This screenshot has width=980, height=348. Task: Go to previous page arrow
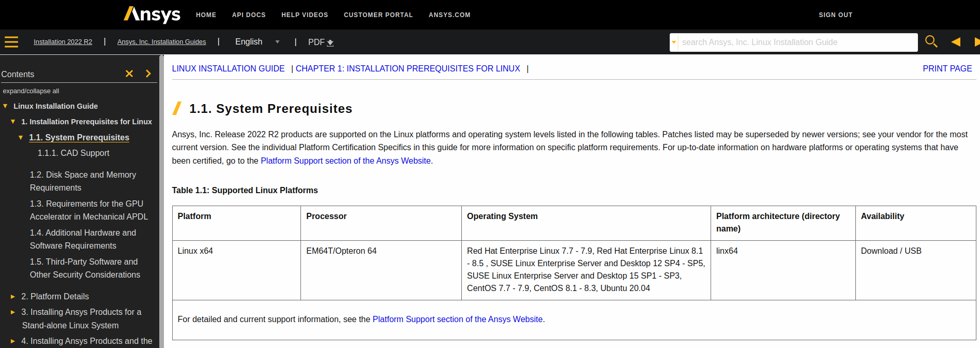click(956, 42)
